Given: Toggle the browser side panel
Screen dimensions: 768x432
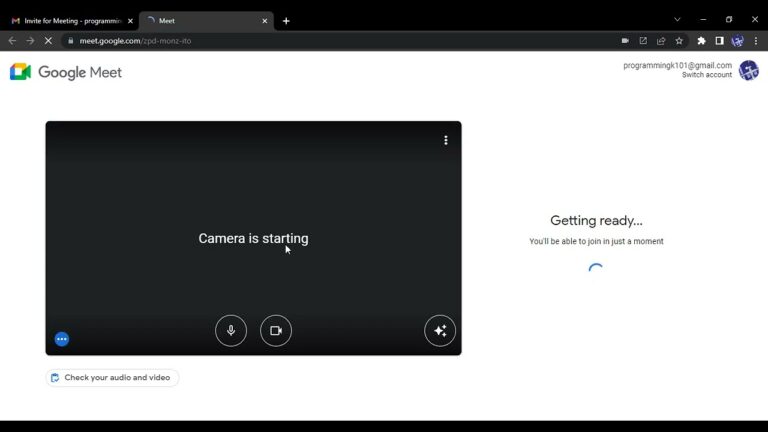Looking at the screenshot, I should [720, 41].
